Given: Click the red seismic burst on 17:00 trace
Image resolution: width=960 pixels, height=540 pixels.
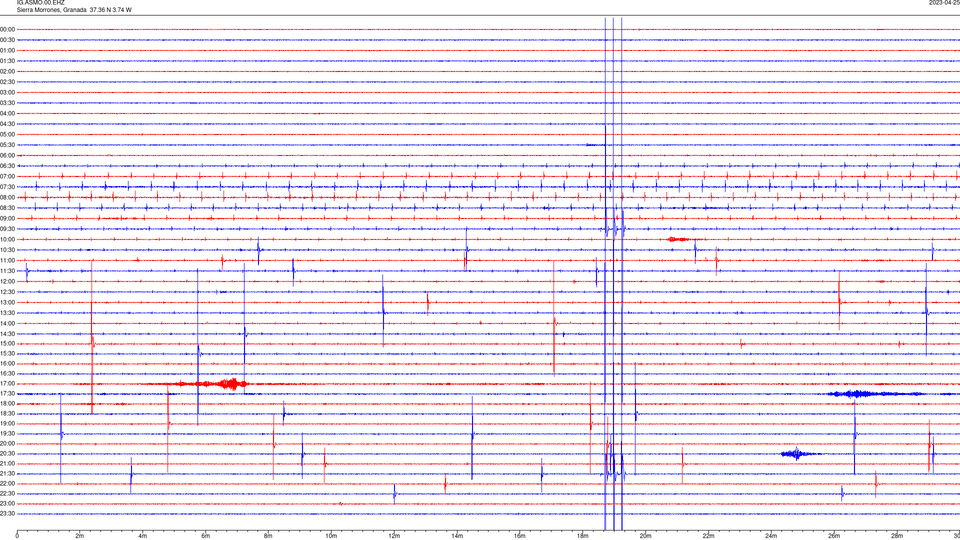Looking at the screenshot, I should pos(211,384).
